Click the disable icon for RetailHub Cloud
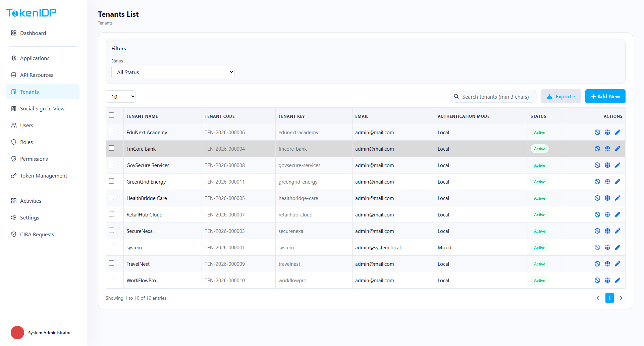The height and width of the screenshot is (346, 644). (597, 214)
